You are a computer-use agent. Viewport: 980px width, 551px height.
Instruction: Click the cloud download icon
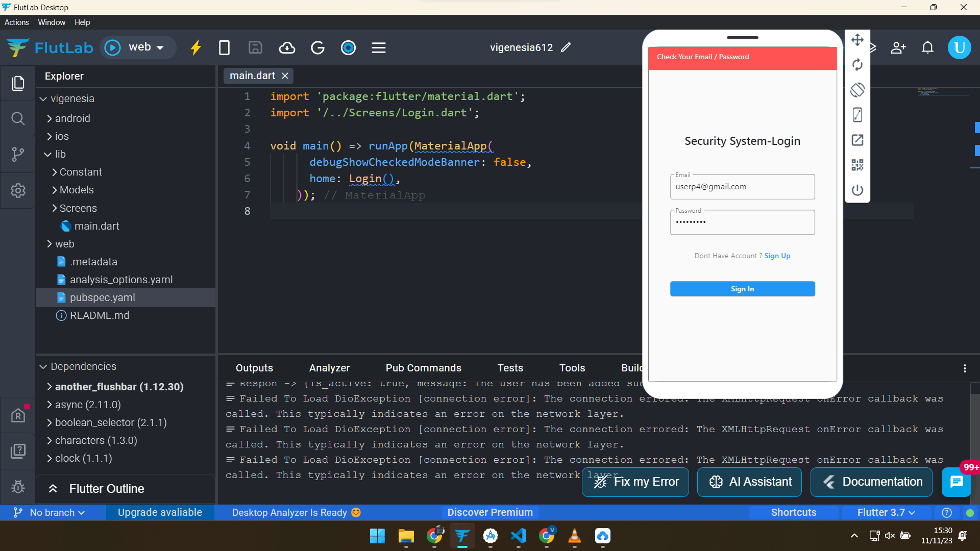[x=287, y=47]
